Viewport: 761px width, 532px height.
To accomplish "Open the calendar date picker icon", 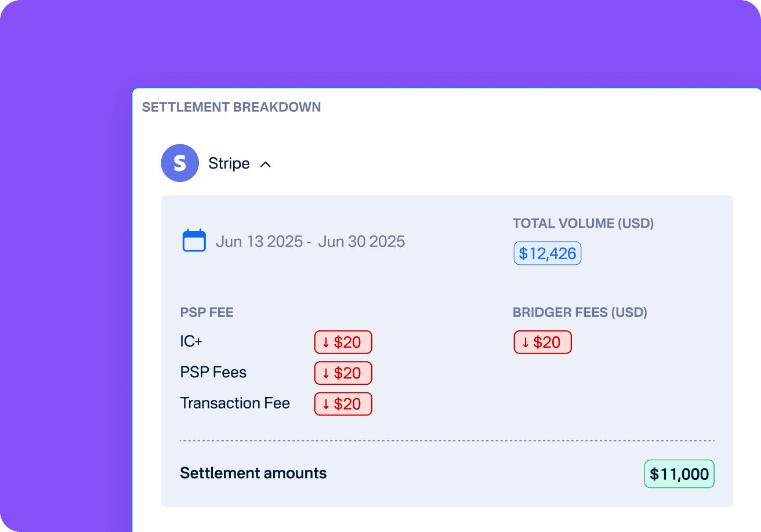I will pos(194,241).
